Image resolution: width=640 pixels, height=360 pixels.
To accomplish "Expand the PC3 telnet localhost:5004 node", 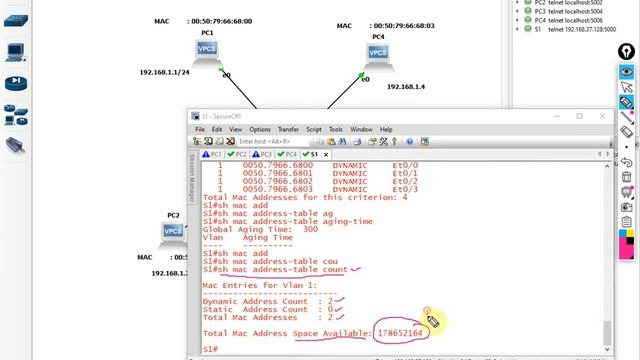I will tap(518, 11).
